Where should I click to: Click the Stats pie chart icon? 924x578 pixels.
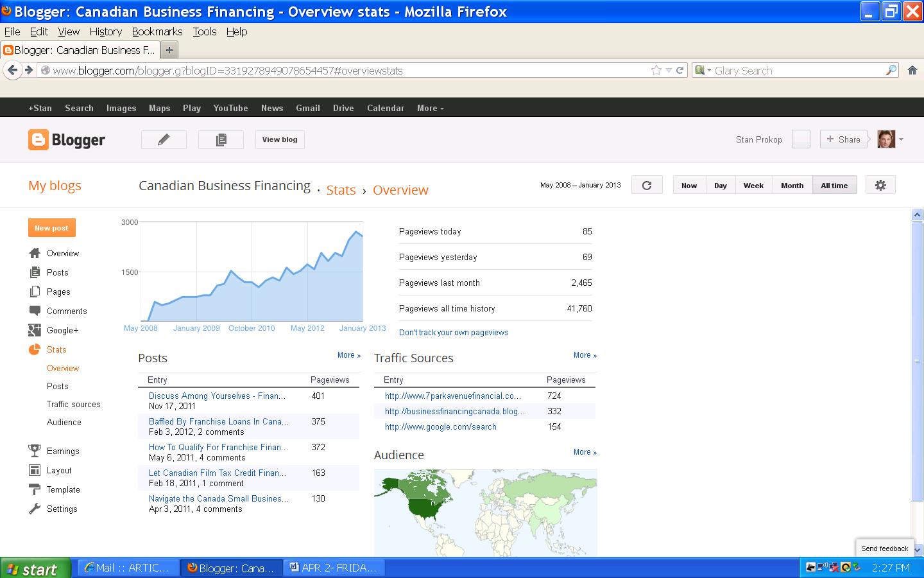click(x=35, y=349)
